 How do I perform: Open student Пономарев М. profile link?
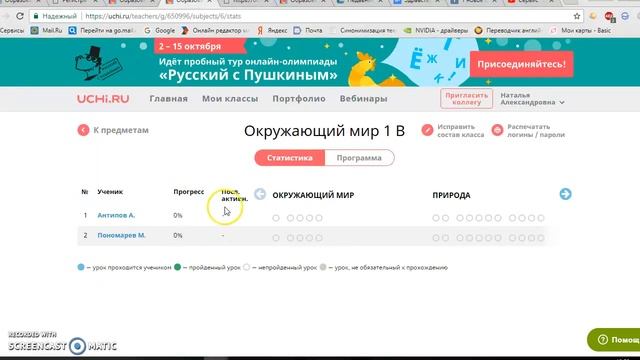pyautogui.click(x=121, y=236)
